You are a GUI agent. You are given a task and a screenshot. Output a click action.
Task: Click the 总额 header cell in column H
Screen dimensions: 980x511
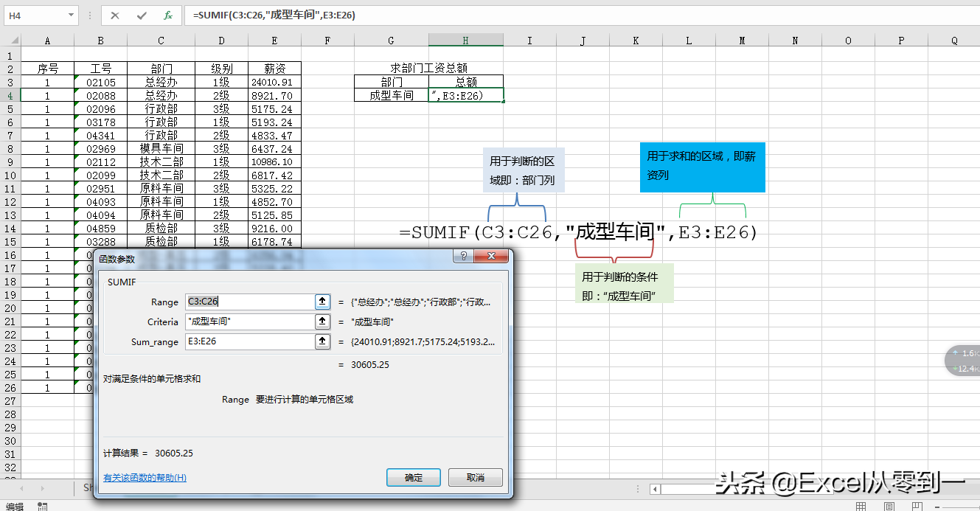coord(466,82)
